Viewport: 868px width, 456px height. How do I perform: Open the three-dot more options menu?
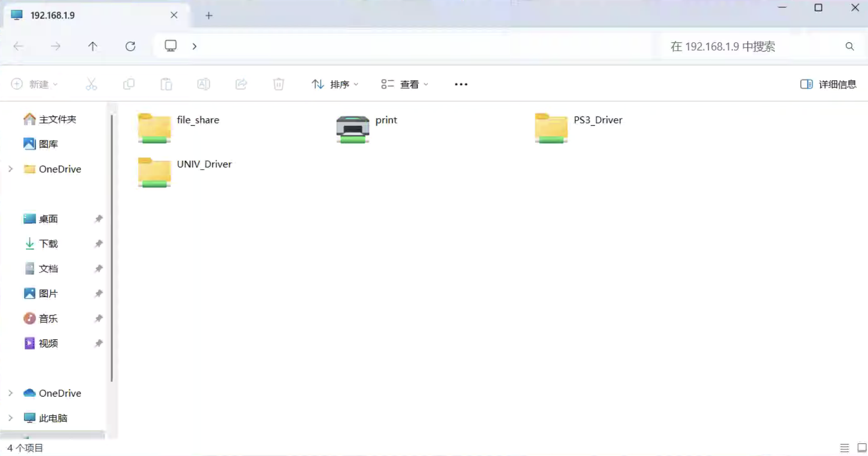pyautogui.click(x=461, y=84)
